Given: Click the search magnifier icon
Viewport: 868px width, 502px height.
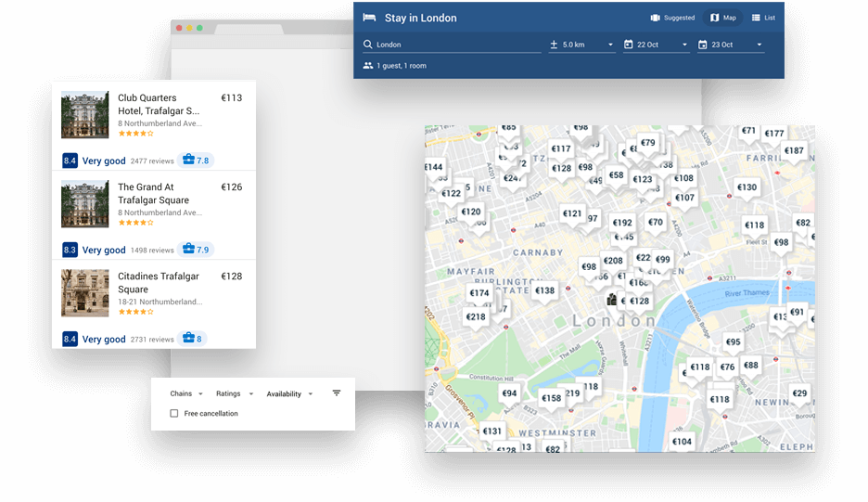Looking at the screenshot, I should click(368, 45).
